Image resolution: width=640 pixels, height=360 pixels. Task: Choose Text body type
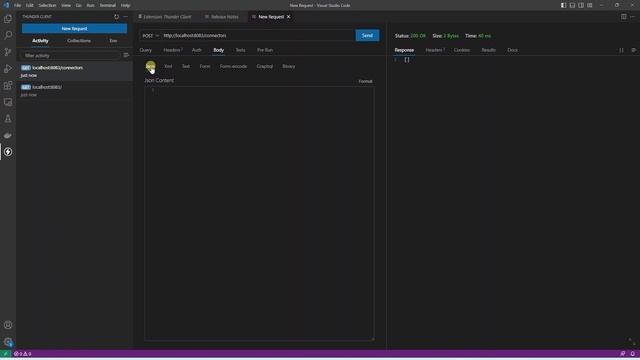(x=186, y=66)
